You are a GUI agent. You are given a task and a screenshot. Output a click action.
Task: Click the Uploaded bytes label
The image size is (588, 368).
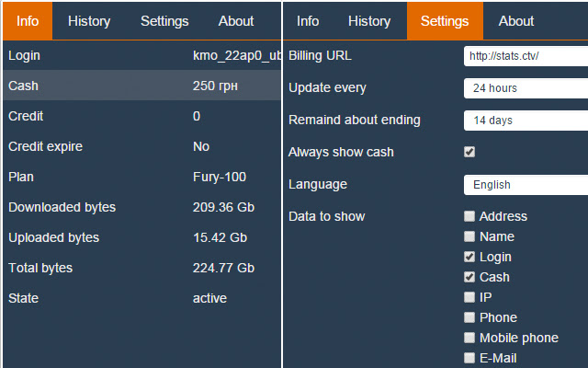pyautogui.click(x=53, y=237)
